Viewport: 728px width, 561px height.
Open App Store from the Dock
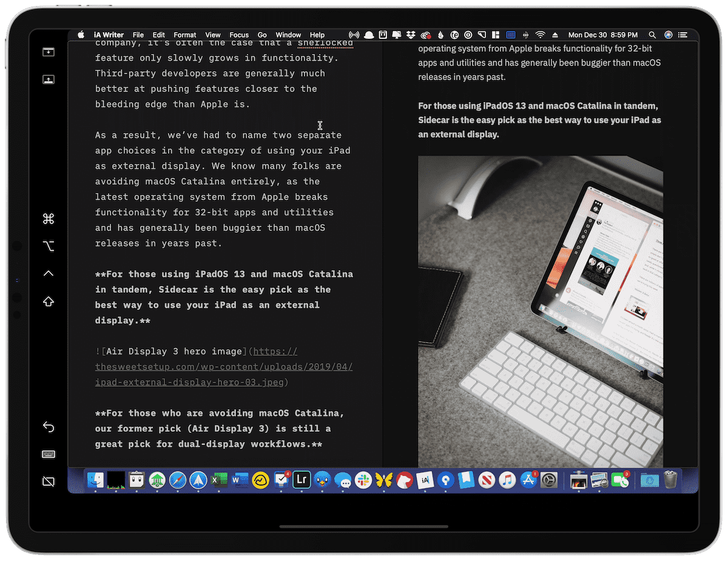click(x=528, y=480)
